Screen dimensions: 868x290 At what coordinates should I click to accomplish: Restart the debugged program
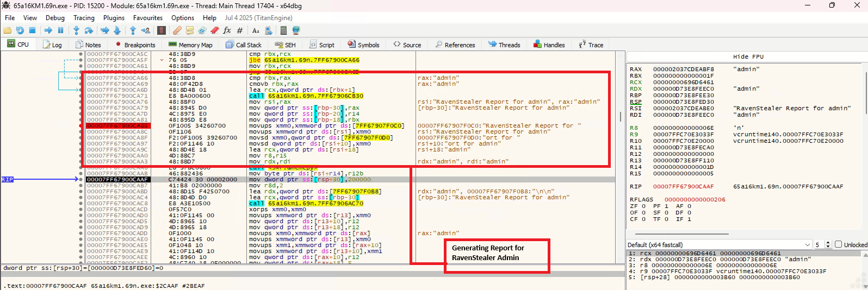tap(20, 30)
